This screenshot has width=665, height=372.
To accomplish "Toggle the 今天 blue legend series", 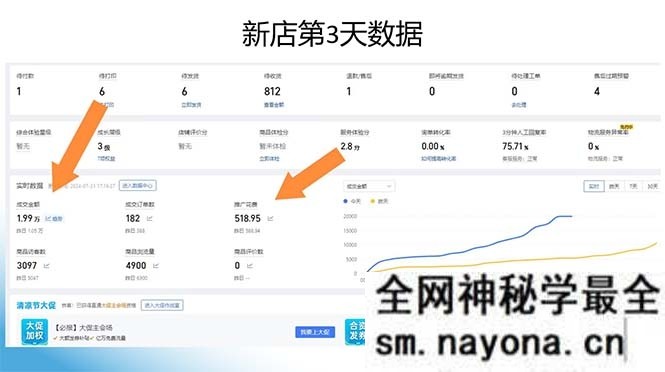I will coord(352,201).
